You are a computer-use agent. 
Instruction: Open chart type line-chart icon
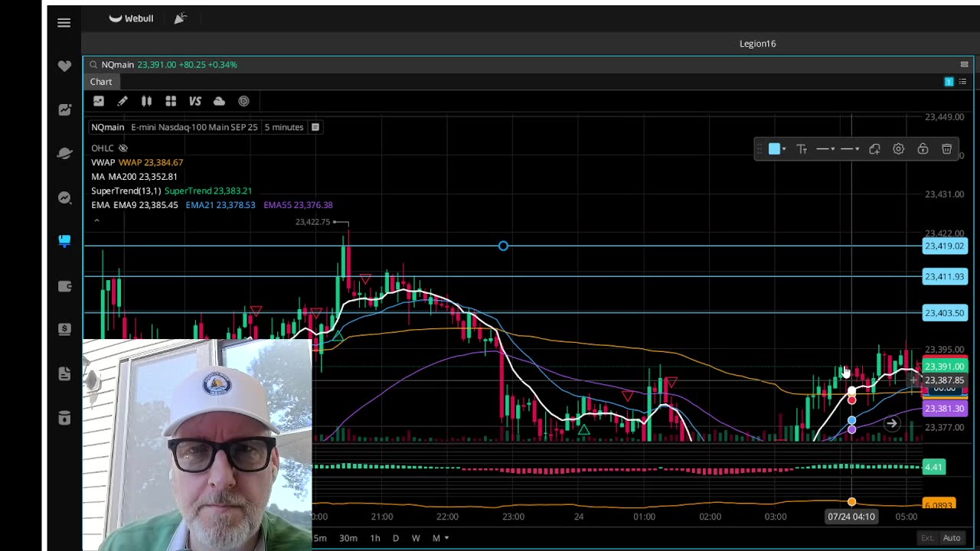(99, 101)
